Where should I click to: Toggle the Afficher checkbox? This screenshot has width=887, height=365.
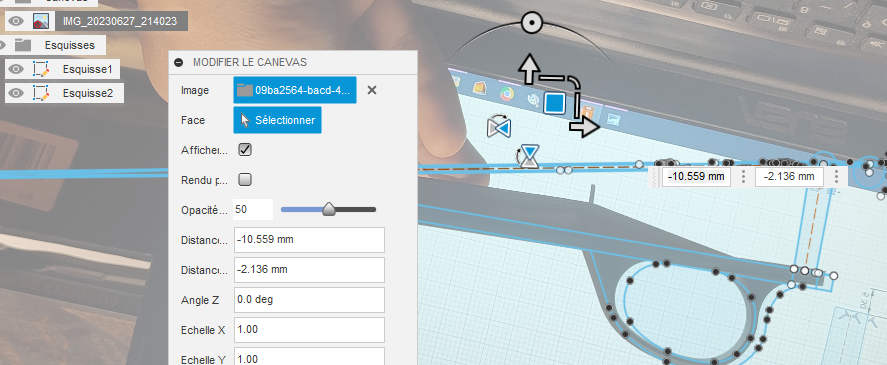point(245,150)
